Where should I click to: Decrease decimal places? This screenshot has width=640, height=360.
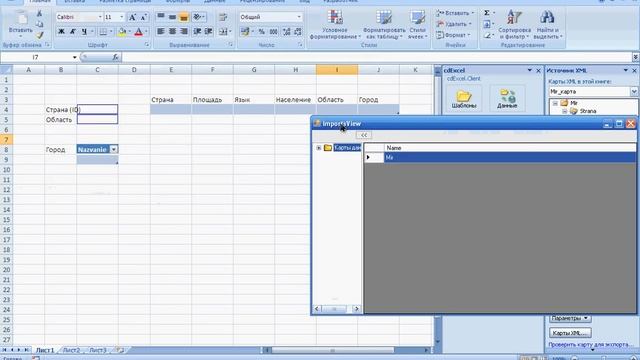click(298, 31)
